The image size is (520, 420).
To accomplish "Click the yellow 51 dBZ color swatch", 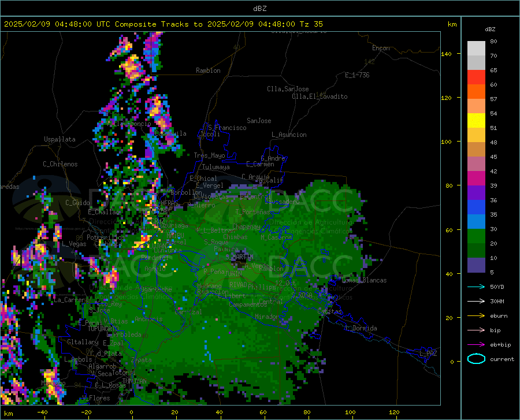I will coord(476,121).
